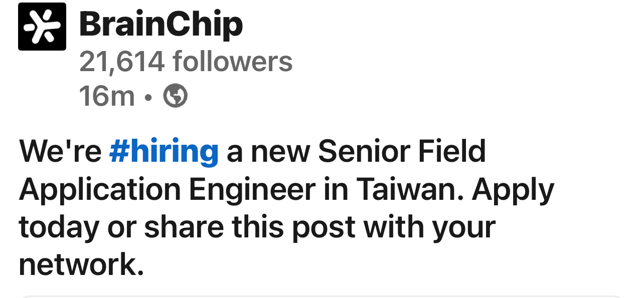
Task: Click the word "network." ending the post
Action: 81,265
